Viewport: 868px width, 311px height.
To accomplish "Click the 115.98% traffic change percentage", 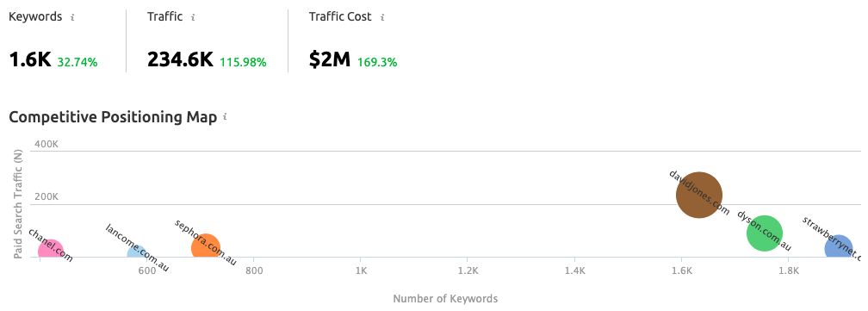I will [x=243, y=63].
